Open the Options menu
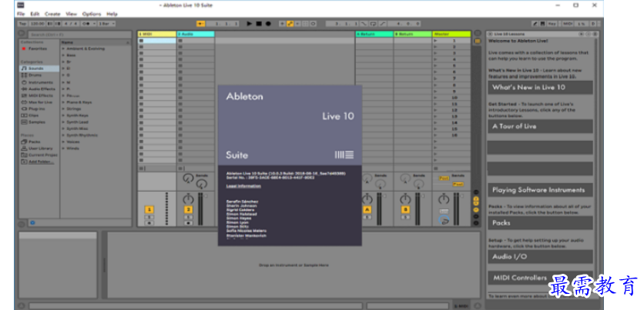Image resolution: width=644 pixels, height=310 pixels. [x=92, y=14]
